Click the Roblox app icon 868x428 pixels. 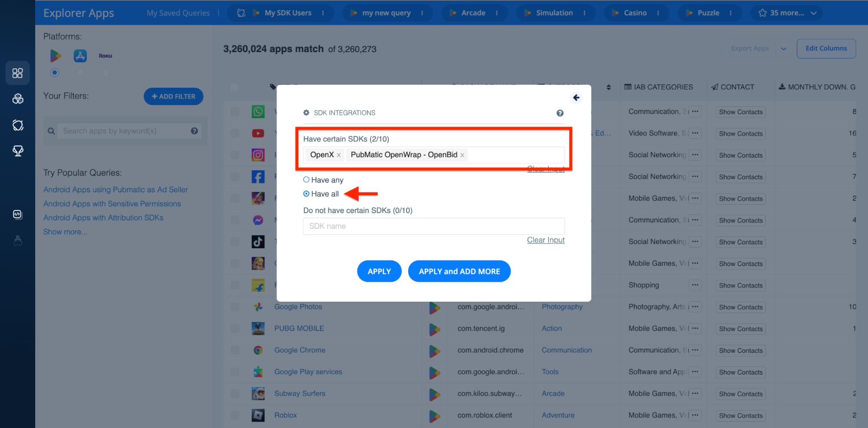tap(258, 415)
